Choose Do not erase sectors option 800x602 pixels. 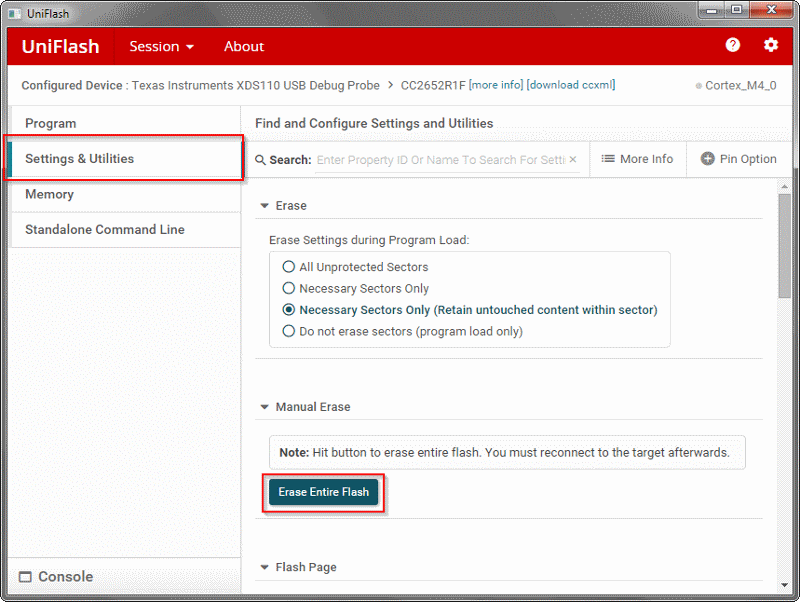coord(289,331)
